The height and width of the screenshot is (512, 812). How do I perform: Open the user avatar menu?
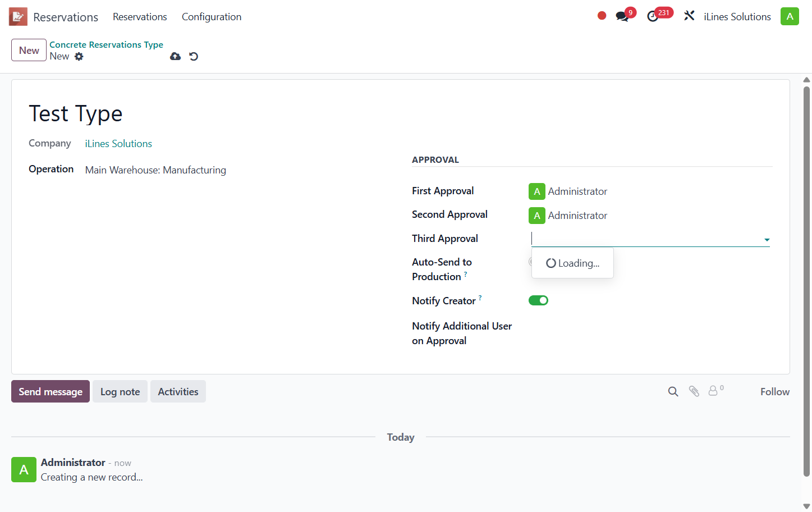pyautogui.click(x=790, y=16)
